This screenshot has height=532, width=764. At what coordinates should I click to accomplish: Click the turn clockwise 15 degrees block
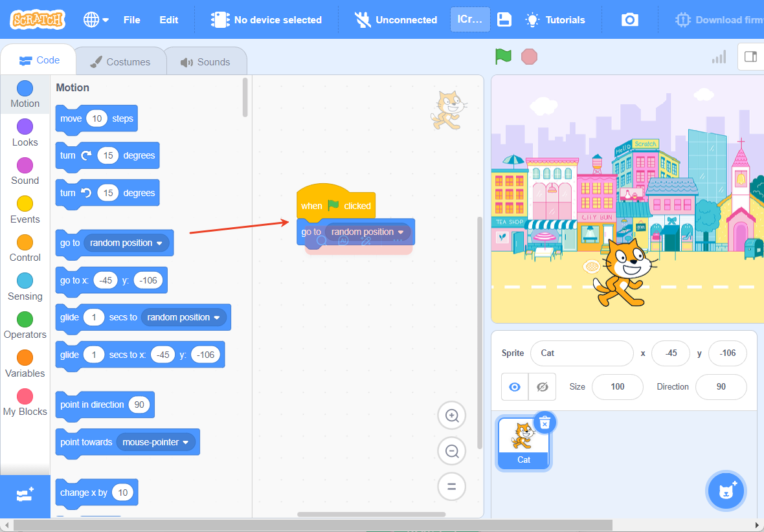point(107,156)
